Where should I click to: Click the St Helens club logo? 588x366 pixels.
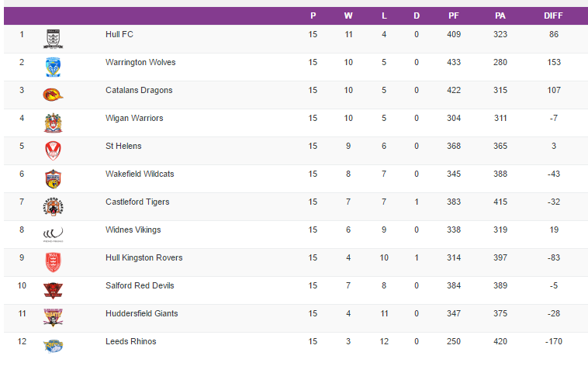(53, 151)
